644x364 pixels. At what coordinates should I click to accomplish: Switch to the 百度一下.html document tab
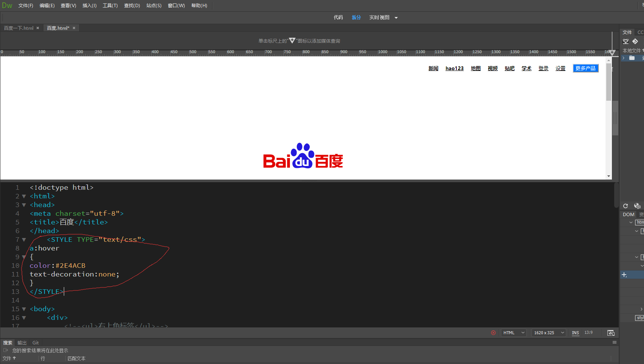(19, 28)
